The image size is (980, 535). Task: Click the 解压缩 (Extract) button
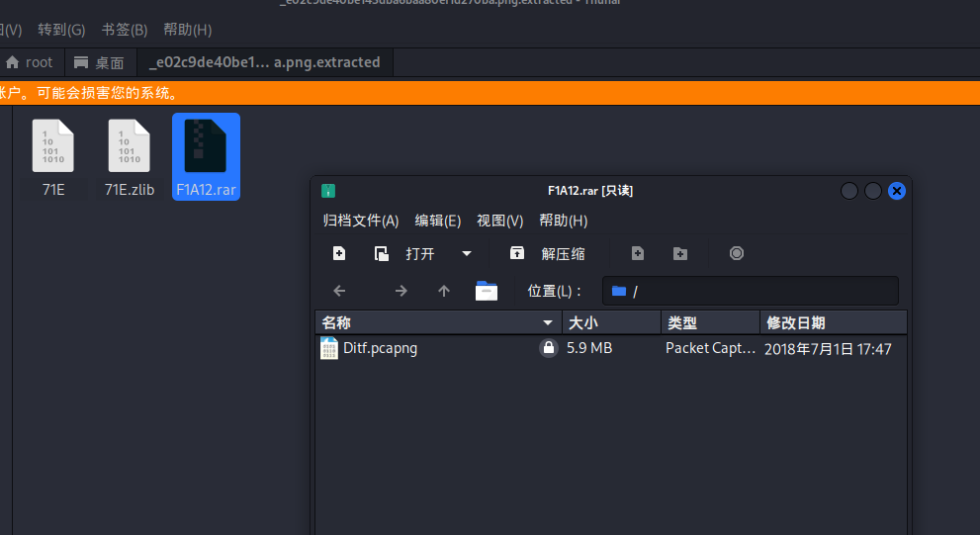click(x=547, y=253)
